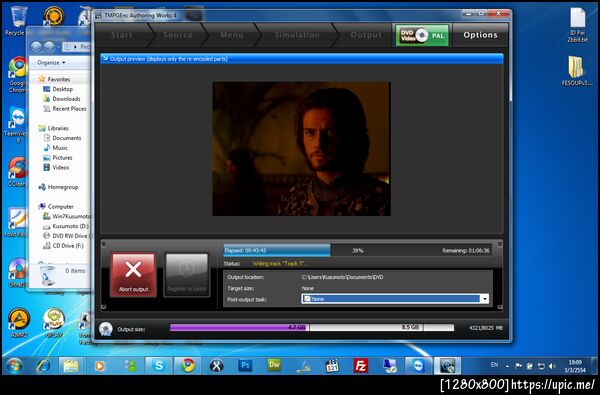Open Media Player Classic taskbar icon
Screen dimensions: 600x395
(332, 366)
